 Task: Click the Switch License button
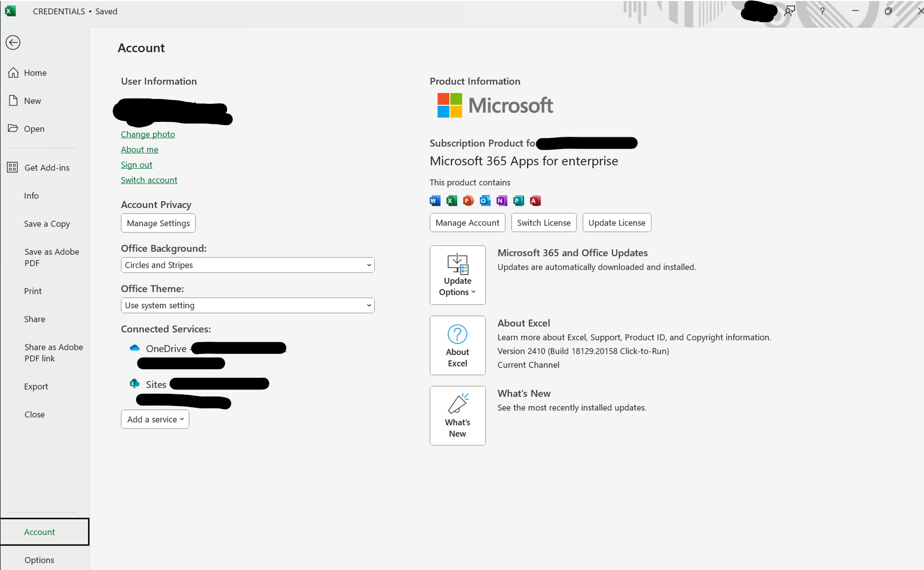click(544, 222)
